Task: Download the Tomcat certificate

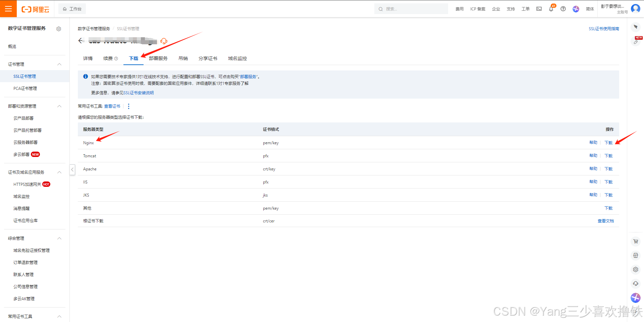Action: 608,156
